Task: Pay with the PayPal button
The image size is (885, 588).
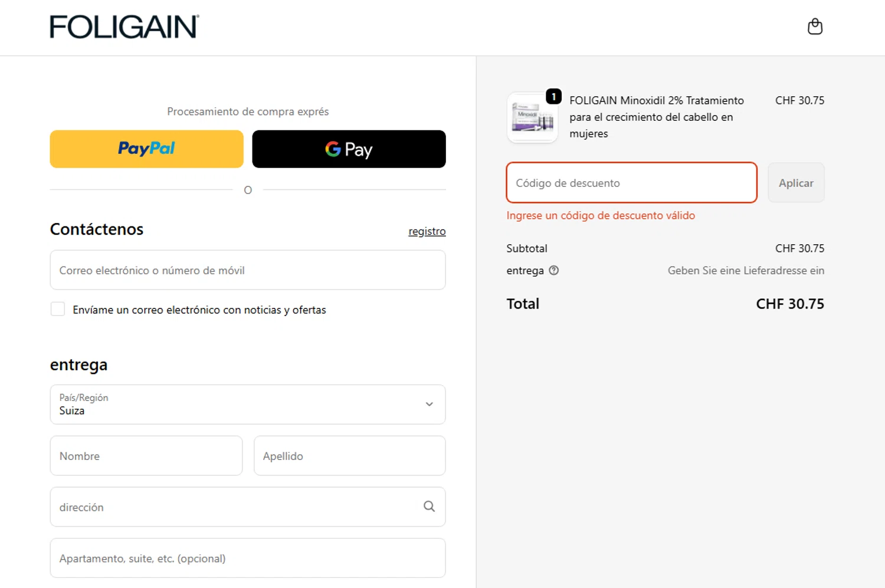Action: pos(146,149)
